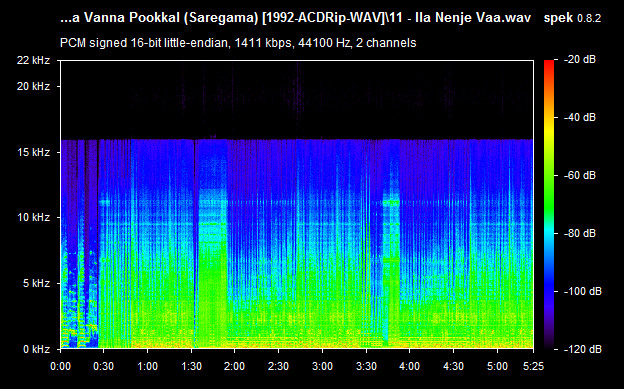Click the spectrogram plot area
The height and width of the screenshot is (389, 624).
point(297,205)
